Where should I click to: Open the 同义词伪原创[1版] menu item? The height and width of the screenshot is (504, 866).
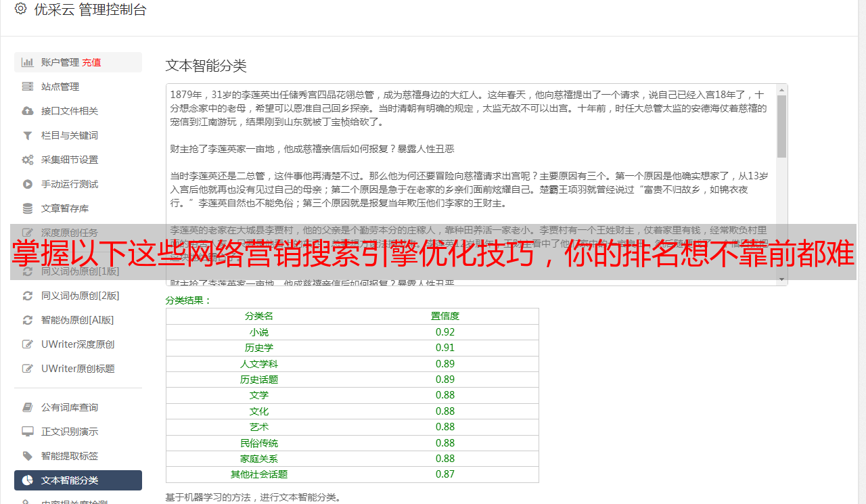point(78,271)
